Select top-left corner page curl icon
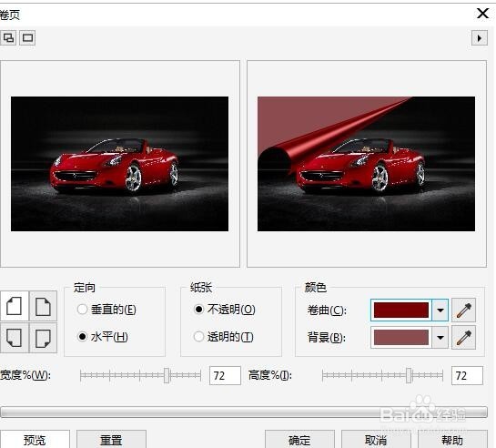The image size is (496, 448). tap(15, 306)
